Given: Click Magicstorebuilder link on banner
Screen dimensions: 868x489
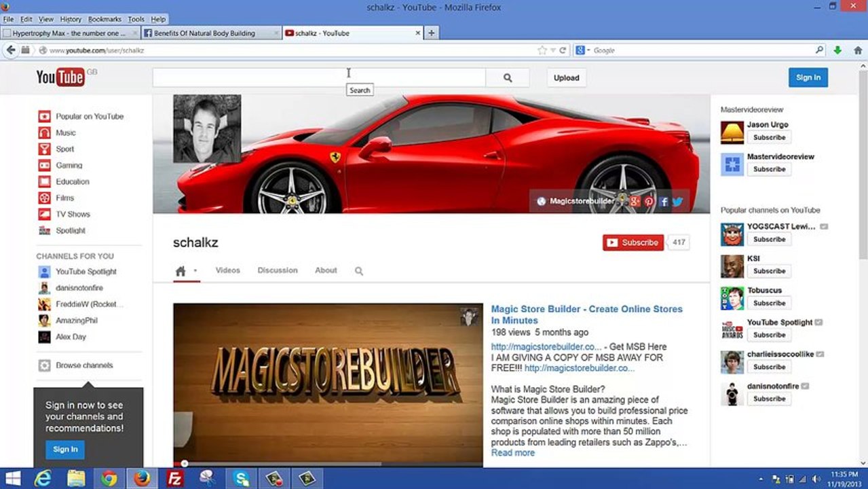Looking at the screenshot, I should click(x=582, y=201).
